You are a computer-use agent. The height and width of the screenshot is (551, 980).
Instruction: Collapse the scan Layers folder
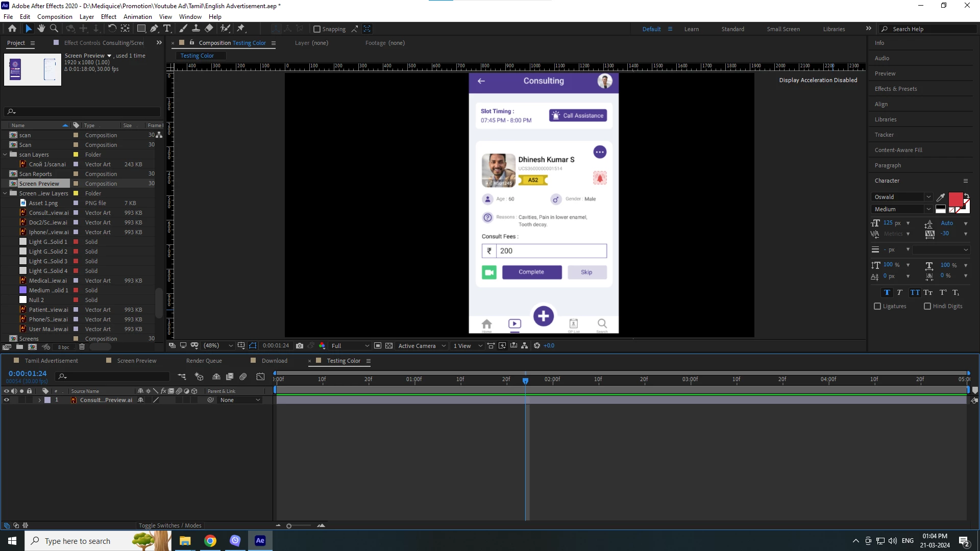(x=5, y=155)
